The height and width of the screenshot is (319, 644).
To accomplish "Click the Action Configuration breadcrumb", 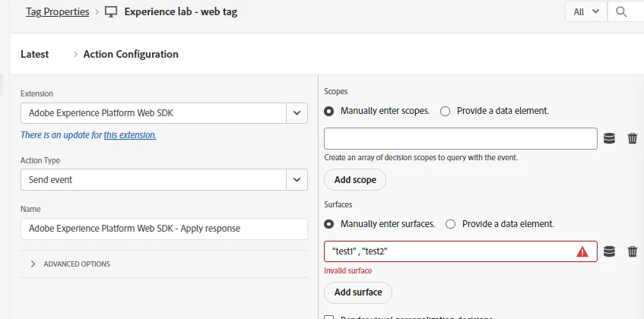I will tap(131, 54).
